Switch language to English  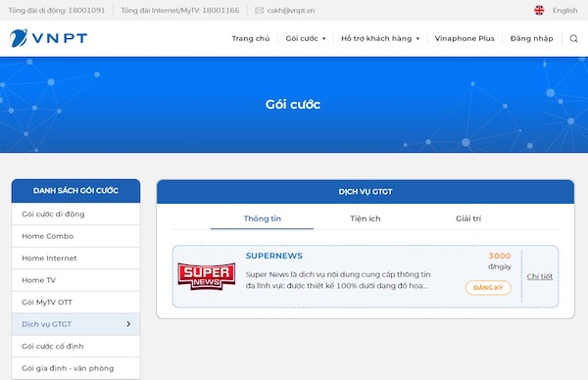click(x=564, y=11)
